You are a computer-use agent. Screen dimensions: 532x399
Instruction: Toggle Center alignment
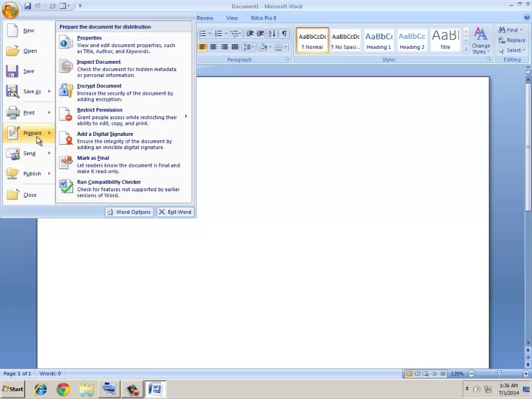pyautogui.click(x=213, y=47)
